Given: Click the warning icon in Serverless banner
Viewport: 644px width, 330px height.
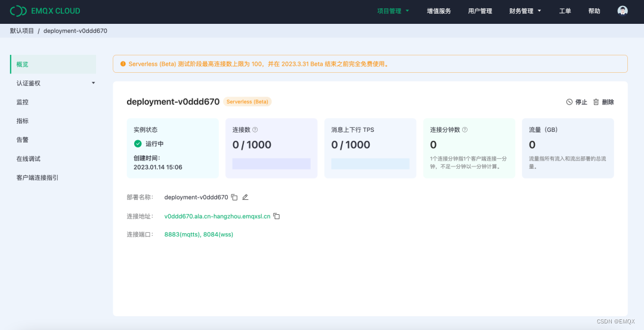Looking at the screenshot, I should point(123,64).
